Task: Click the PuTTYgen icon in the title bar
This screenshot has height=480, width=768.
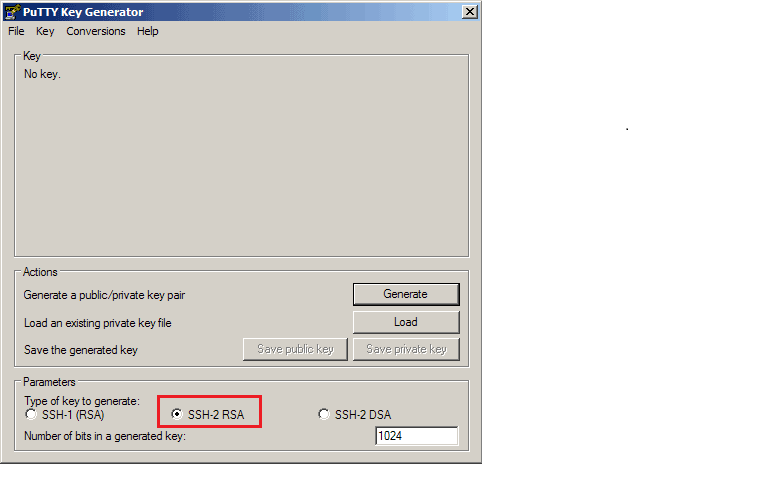Action: coord(13,11)
